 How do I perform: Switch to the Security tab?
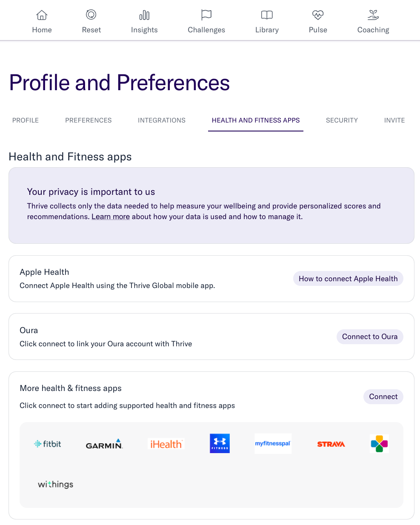coord(342,120)
